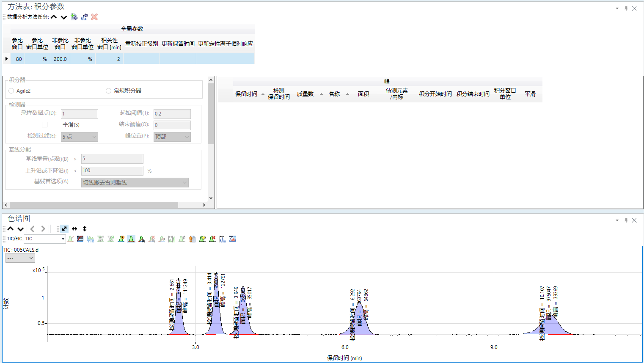
Task: Click the 重新校正级别 column header
Action: click(x=141, y=44)
